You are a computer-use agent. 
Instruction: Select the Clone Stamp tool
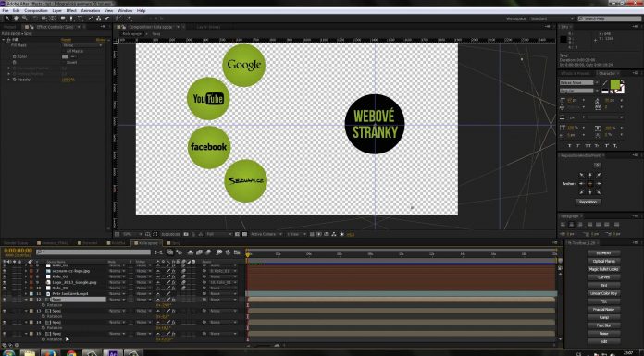tap(99, 18)
